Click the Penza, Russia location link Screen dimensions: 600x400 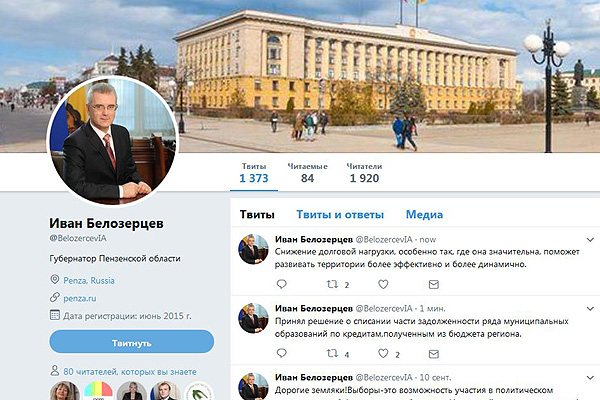click(89, 281)
